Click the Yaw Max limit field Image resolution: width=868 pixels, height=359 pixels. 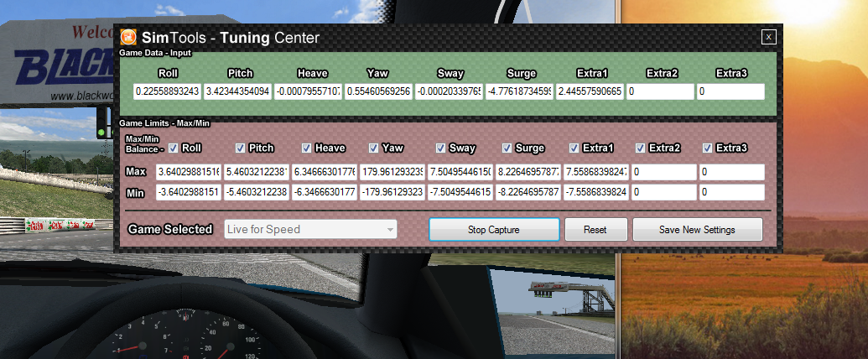click(x=392, y=172)
